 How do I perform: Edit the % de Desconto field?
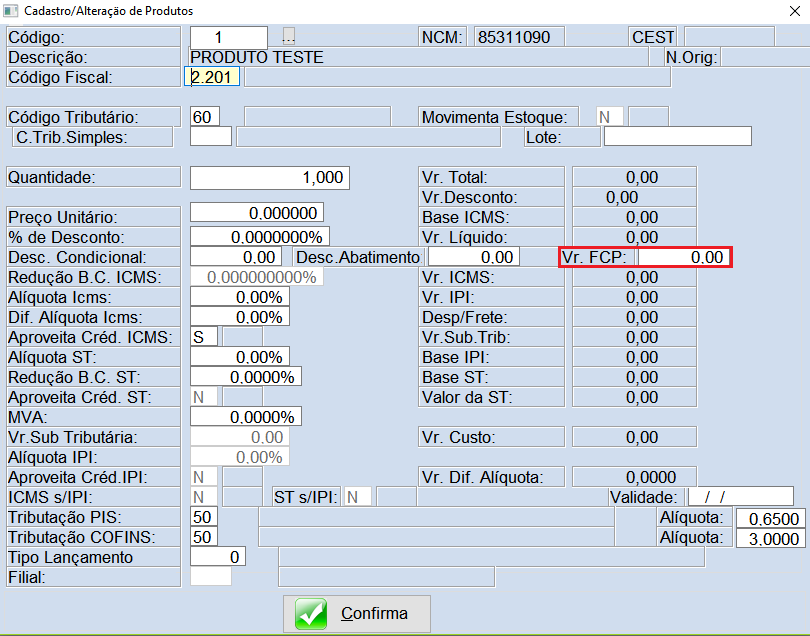click(258, 237)
